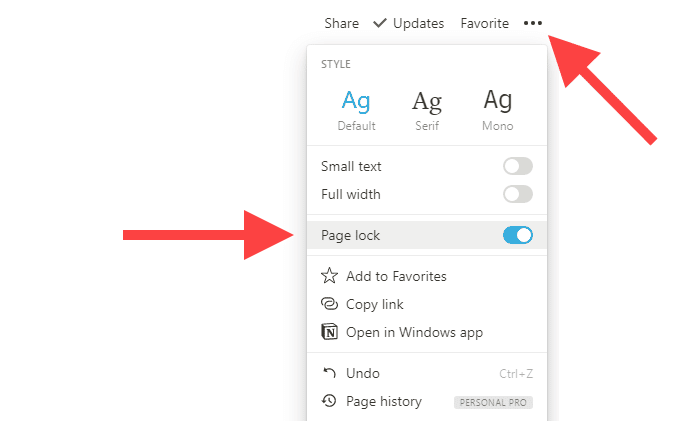The image size is (680, 421).
Task: Click the three-dot more options icon
Action: coord(533,23)
